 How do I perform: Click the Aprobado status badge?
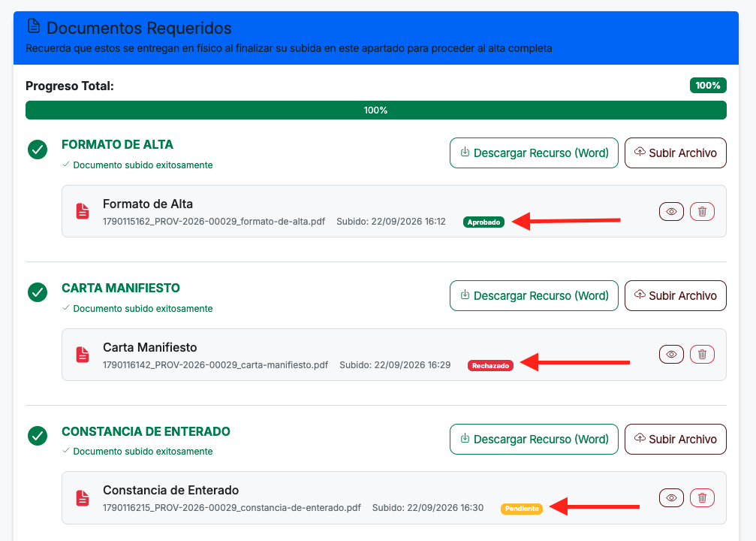[483, 222]
